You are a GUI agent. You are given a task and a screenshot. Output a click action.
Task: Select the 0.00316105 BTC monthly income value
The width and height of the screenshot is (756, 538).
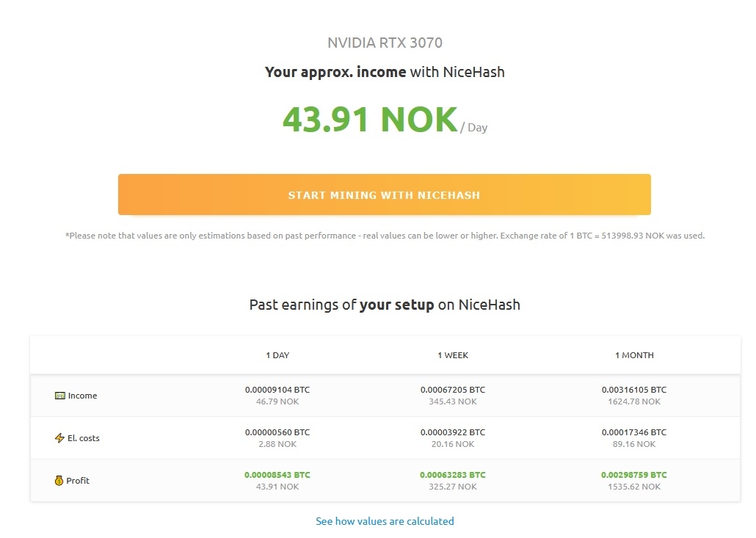[x=634, y=390]
